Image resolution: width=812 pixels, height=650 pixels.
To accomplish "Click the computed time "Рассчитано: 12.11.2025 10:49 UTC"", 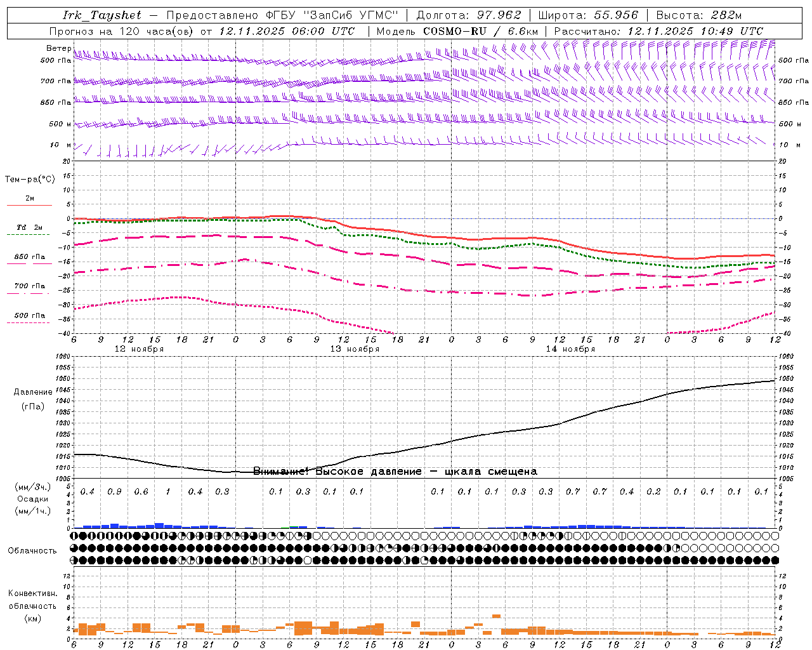I will point(658,31).
